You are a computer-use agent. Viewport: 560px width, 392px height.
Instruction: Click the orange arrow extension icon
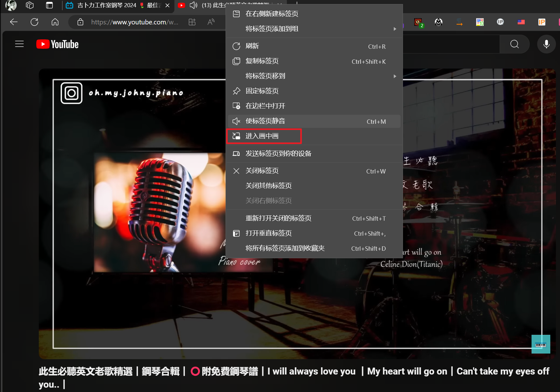(459, 22)
